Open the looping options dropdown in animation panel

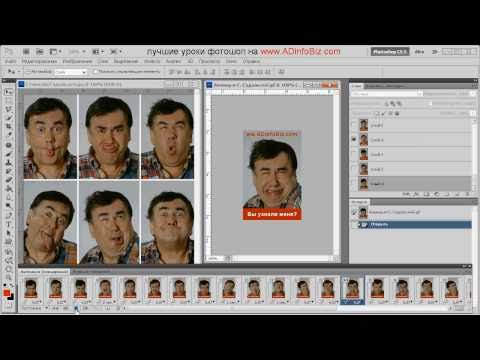(35, 309)
